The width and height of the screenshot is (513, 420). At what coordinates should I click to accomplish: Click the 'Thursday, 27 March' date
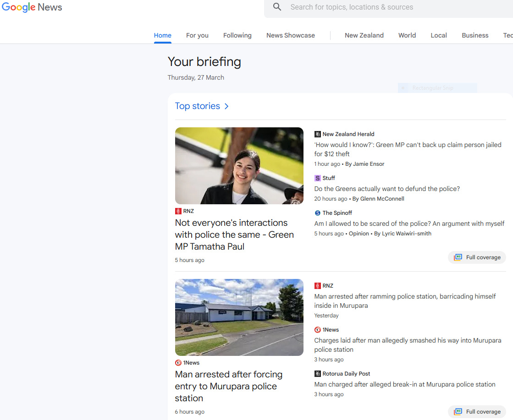click(196, 77)
